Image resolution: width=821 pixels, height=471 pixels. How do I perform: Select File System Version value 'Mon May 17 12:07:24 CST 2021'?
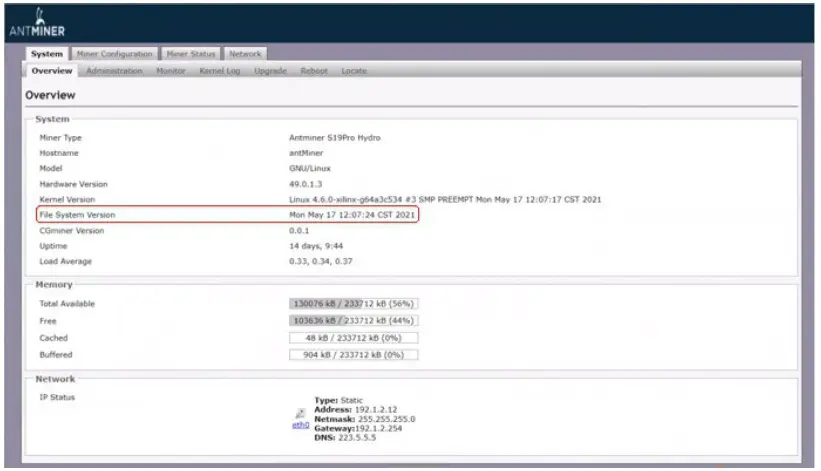pos(352,215)
